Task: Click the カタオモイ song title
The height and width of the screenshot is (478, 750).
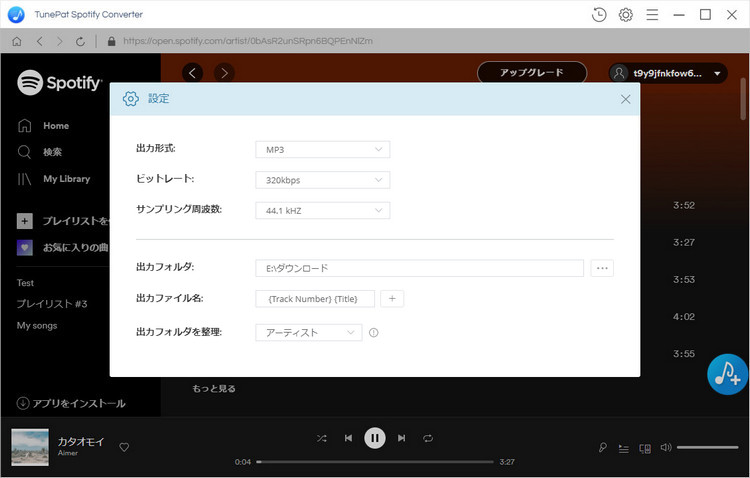Action: (81, 442)
